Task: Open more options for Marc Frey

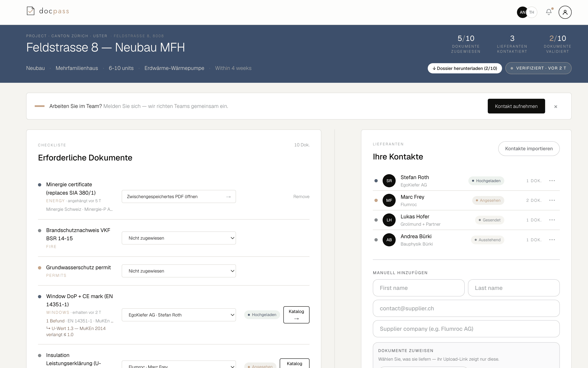Action: click(552, 200)
